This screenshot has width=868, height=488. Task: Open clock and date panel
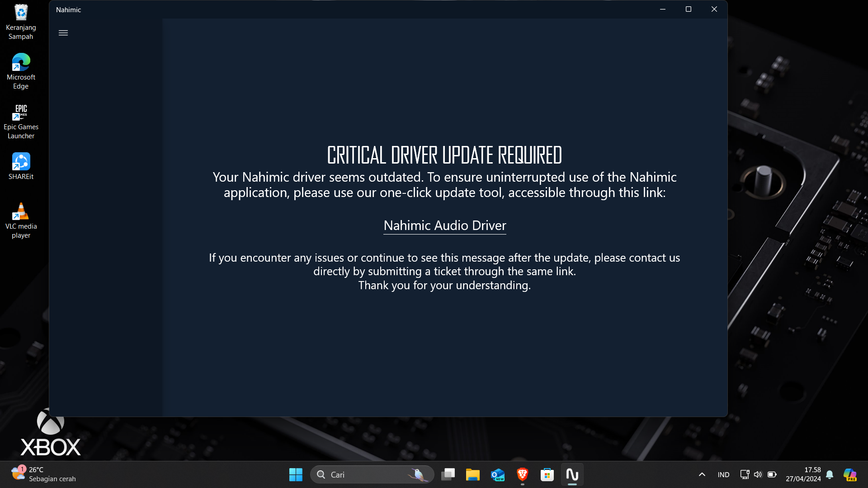803,474
